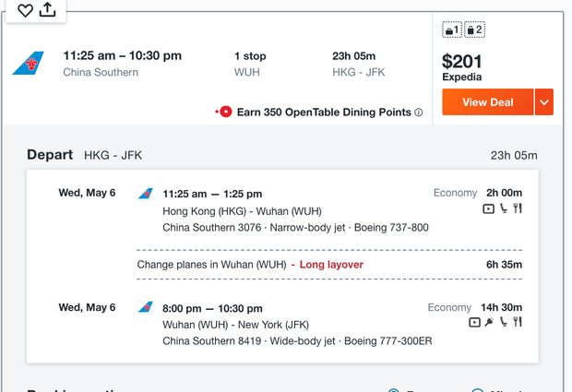Click meal icon on the Hong Kong–Wuhan leg
Viewport: 572px width, 392px height.
click(x=518, y=208)
